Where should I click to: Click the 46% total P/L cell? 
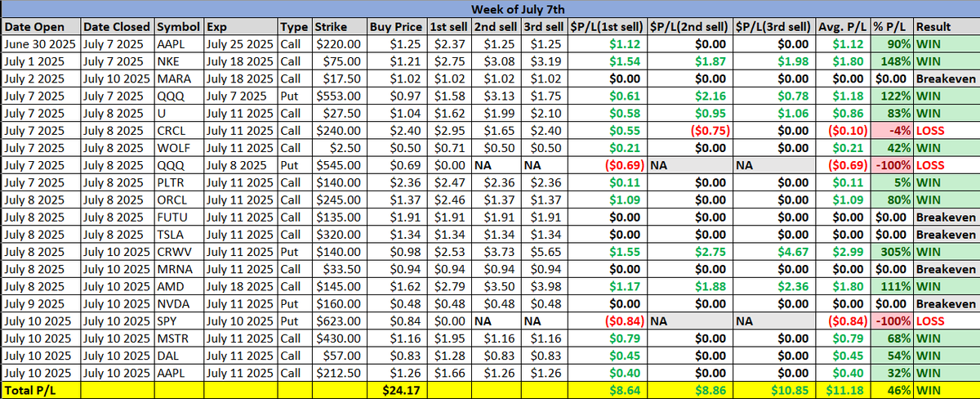click(x=892, y=390)
